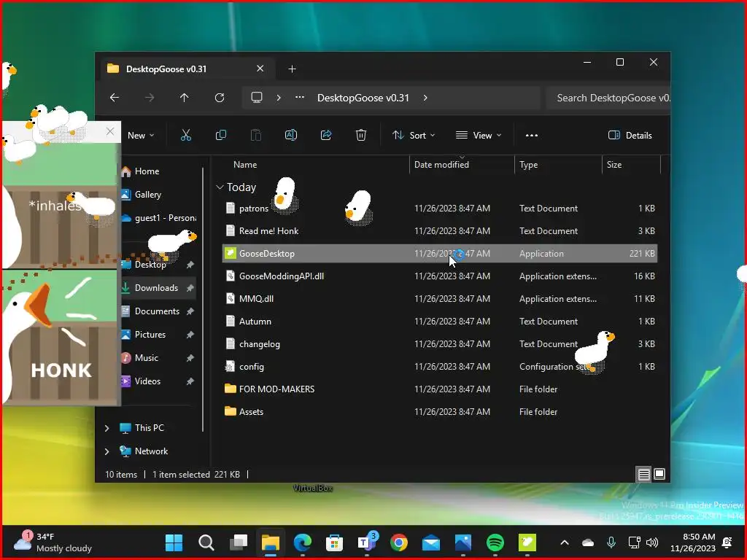Expand This PC in the sidebar
This screenshot has width=747, height=560.
pos(107,428)
